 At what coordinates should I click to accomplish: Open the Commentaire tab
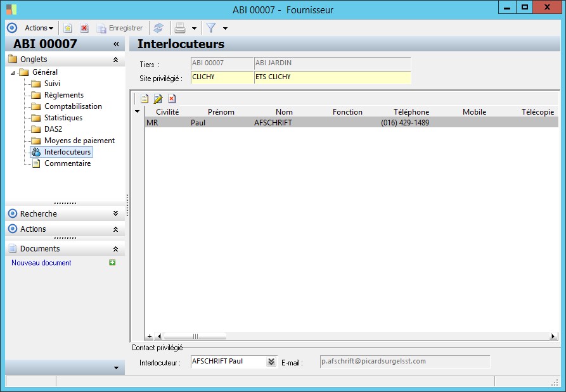[x=67, y=163]
